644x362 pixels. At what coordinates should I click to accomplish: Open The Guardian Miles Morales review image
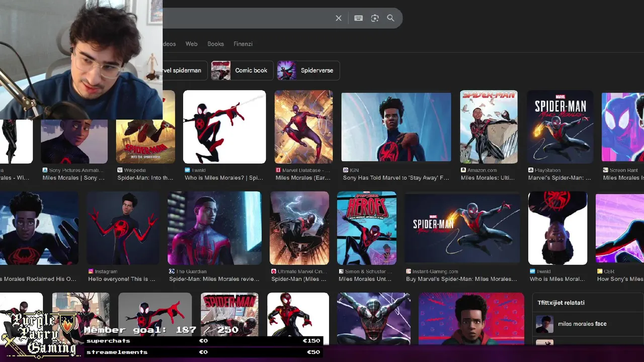(214, 228)
